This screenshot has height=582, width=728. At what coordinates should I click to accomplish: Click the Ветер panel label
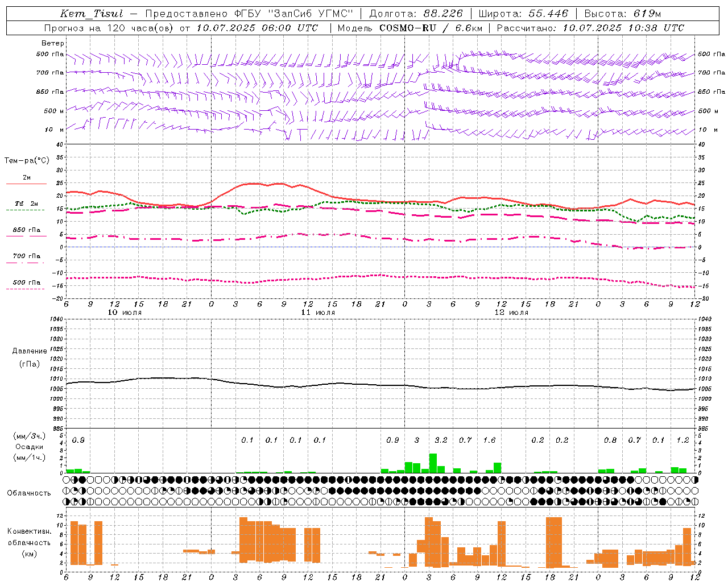point(53,43)
